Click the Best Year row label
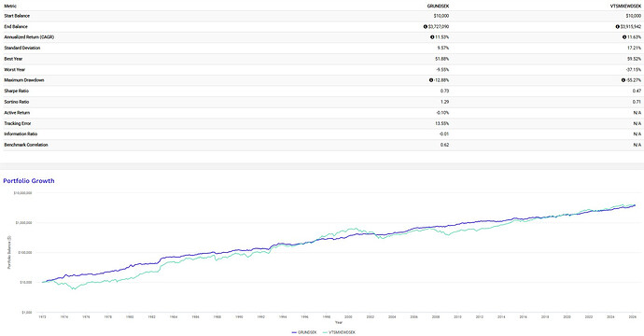Image resolution: width=644 pixels, height=336 pixels. 13,59
